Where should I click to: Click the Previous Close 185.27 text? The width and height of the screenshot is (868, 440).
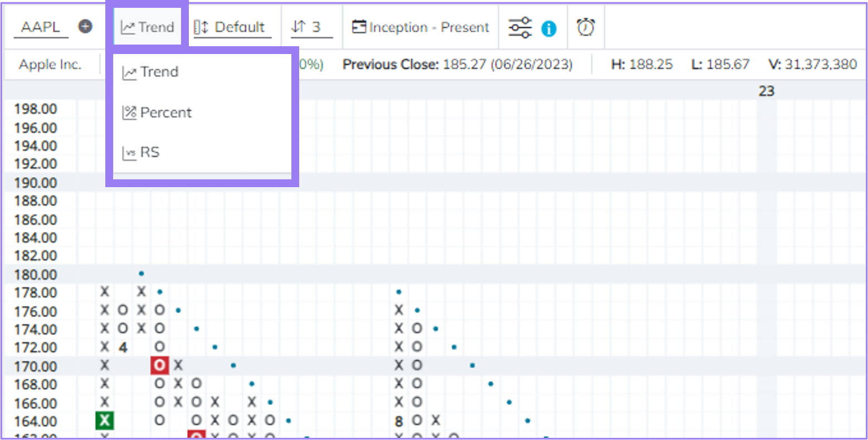click(457, 65)
